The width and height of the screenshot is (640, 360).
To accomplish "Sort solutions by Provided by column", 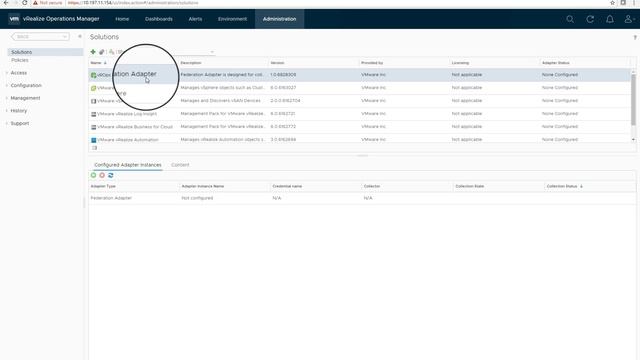I will (372, 63).
